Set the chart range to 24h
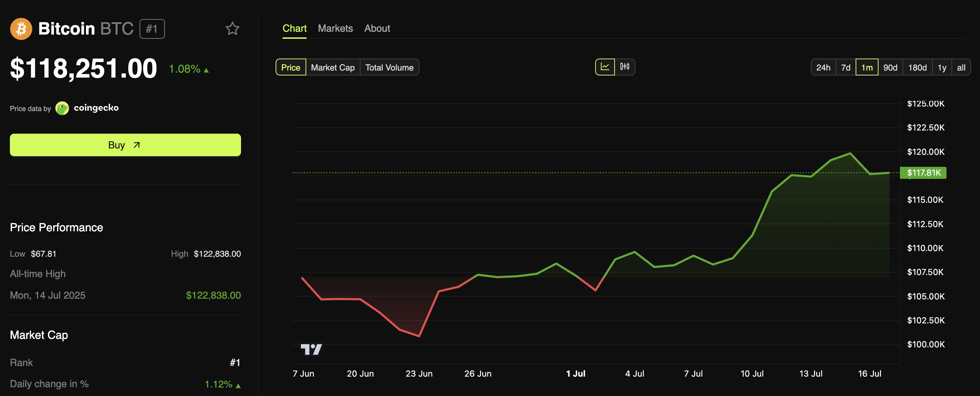980x396 pixels. [x=823, y=67]
